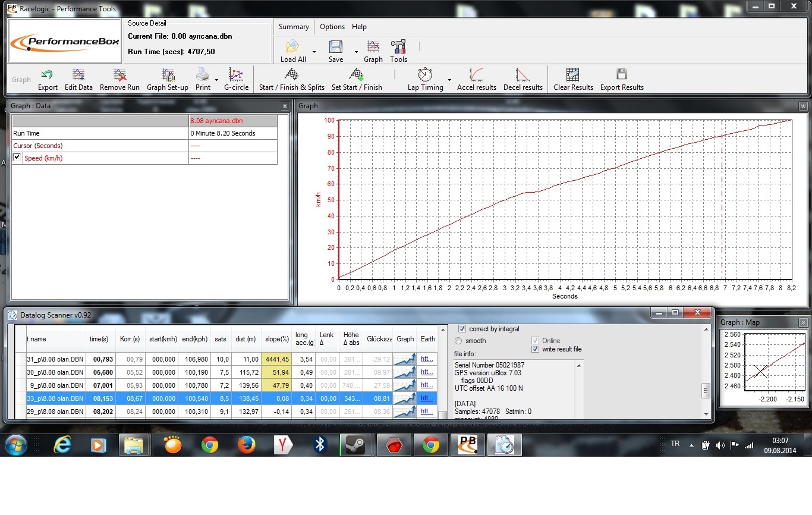Open the Edit Data tool
Viewport: 812px width, 515px height.
pyautogui.click(x=78, y=75)
